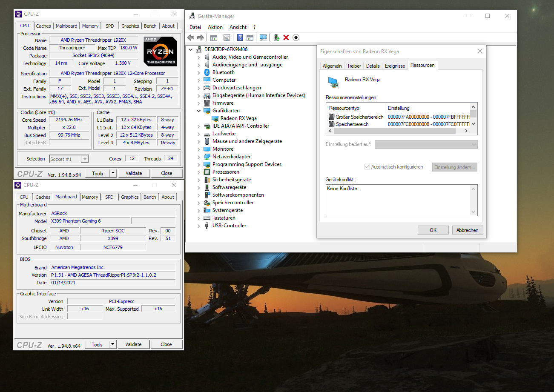Image resolution: width=554 pixels, height=392 pixels.
Task: Select the Speicherbereich resource row
Action: (399, 124)
